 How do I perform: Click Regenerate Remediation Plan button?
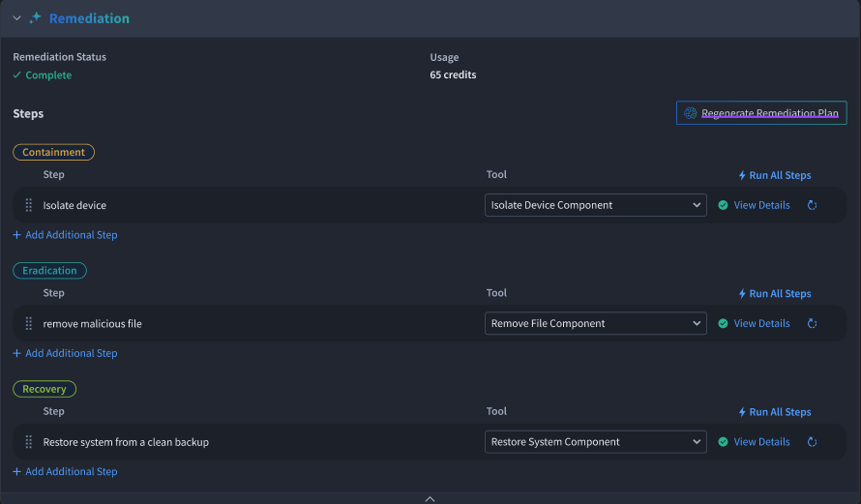tap(761, 113)
